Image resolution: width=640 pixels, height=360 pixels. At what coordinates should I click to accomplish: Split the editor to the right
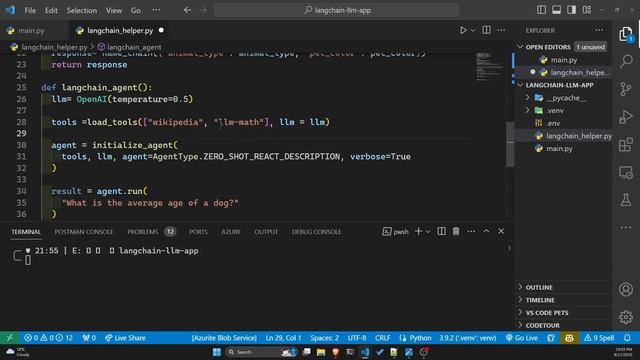pyautogui.click(x=486, y=30)
